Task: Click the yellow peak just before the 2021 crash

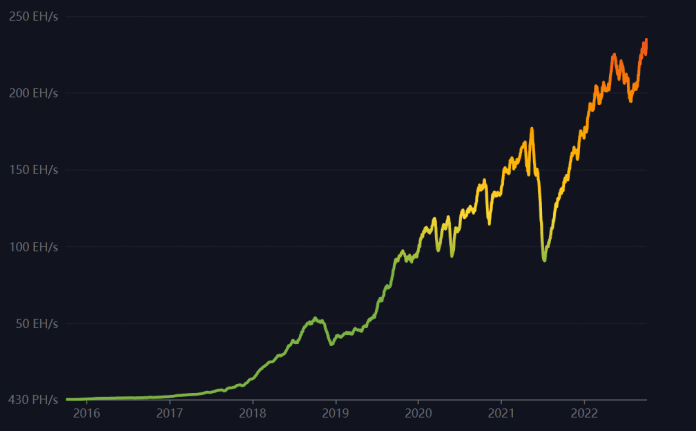Action: [532, 128]
